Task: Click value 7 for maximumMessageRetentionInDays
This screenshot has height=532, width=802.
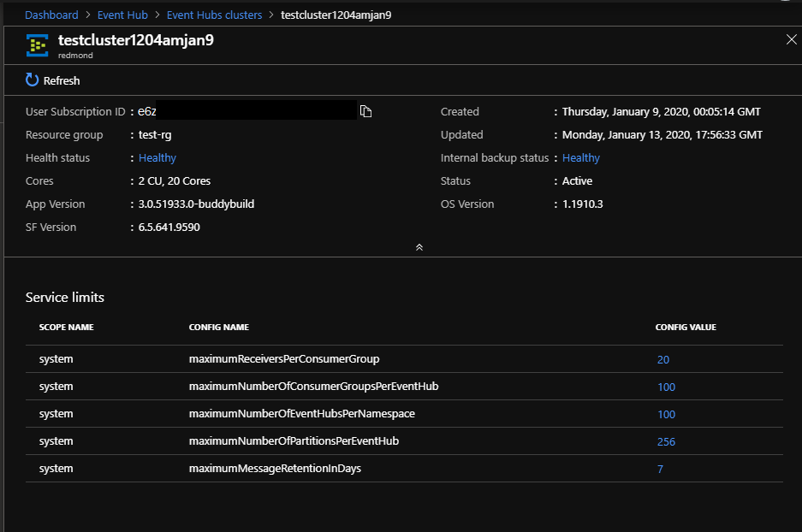Action: (660, 469)
